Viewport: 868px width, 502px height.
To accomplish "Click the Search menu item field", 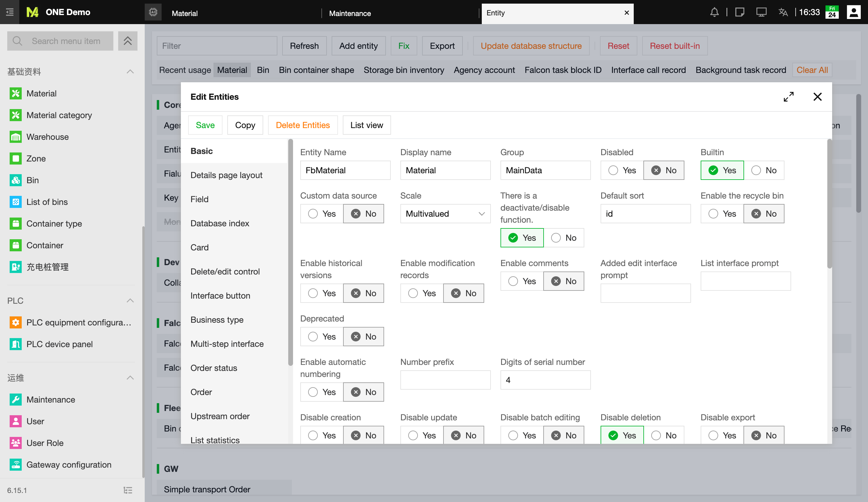I will (60, 41).
